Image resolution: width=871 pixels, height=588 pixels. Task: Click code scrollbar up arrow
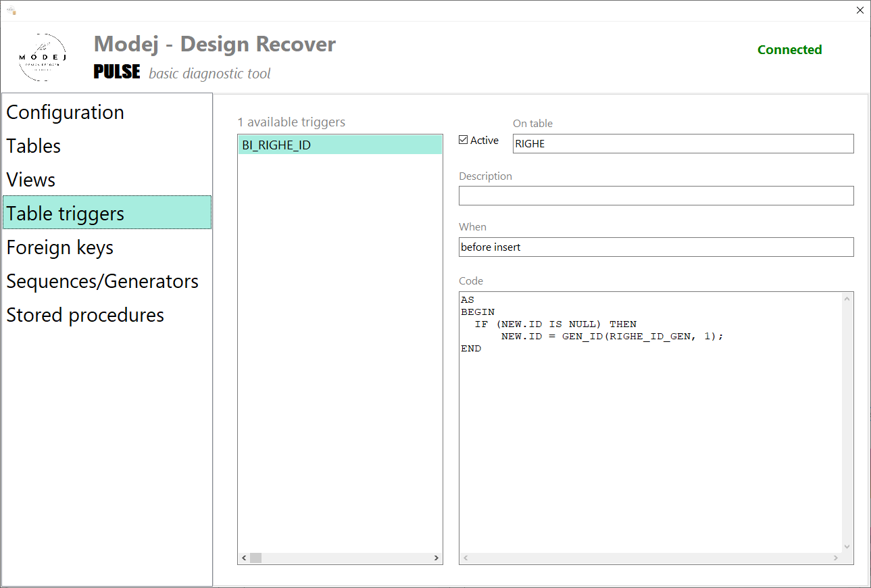point(847,298)
